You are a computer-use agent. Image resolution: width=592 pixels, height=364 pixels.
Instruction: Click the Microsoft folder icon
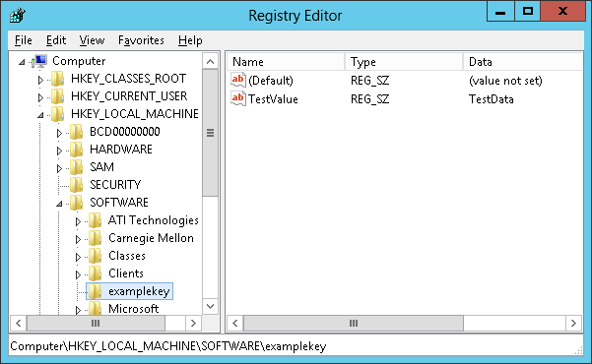click(x=95, y=309)
